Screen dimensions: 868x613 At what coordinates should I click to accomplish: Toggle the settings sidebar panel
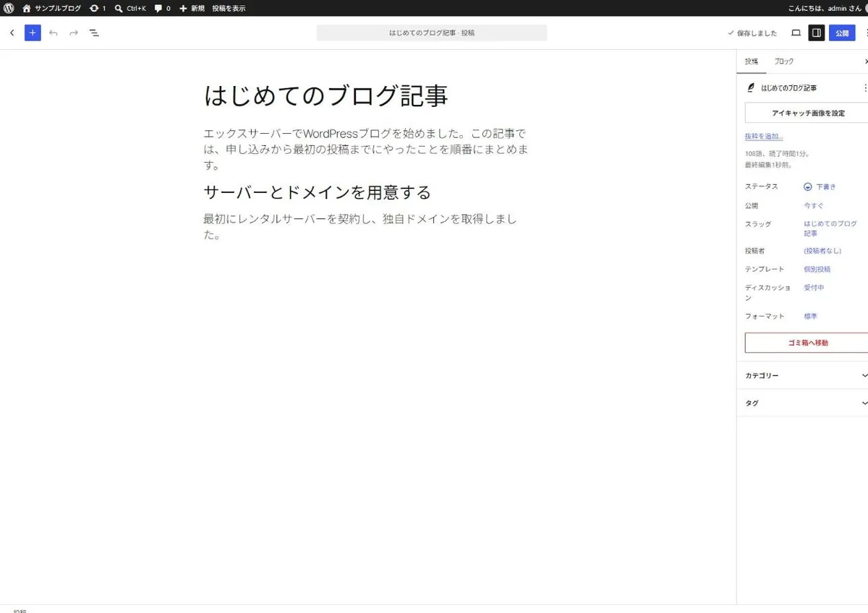(816, 33)
